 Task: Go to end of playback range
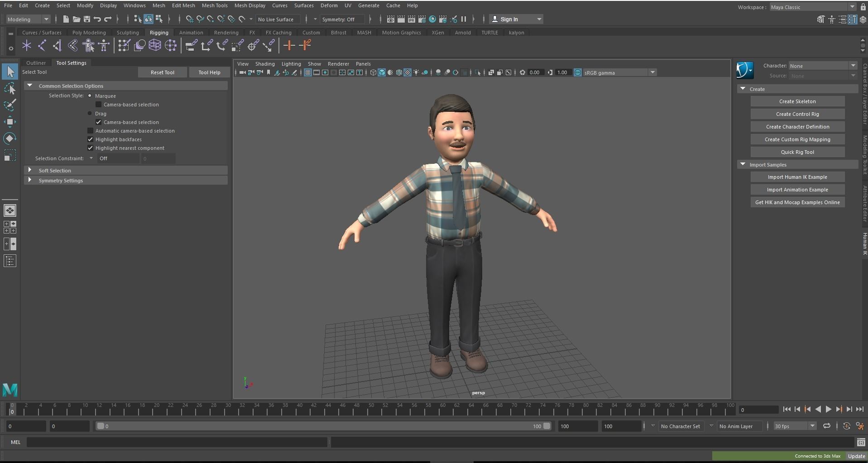pos(859,409)
